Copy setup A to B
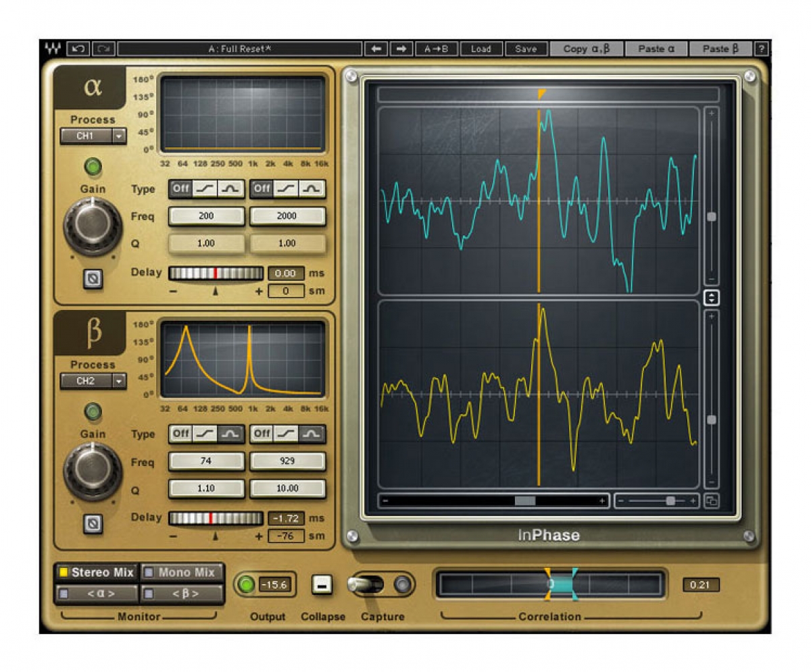The height and width of the screenshot is (672, 811). click(x=436, y=49)
